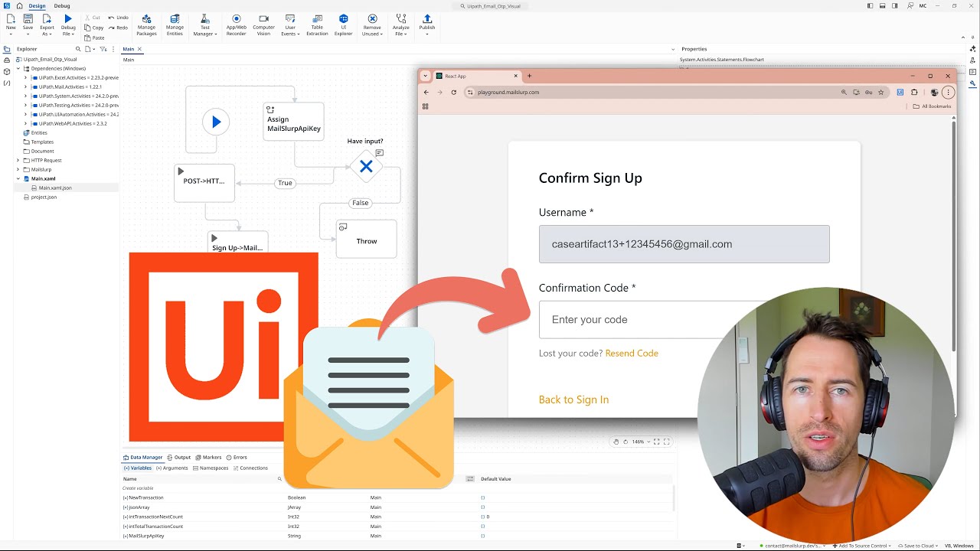Expand UiPath.Mail.Activities dependency
This screenshot has height=551, width=980.
pos(25,86)
